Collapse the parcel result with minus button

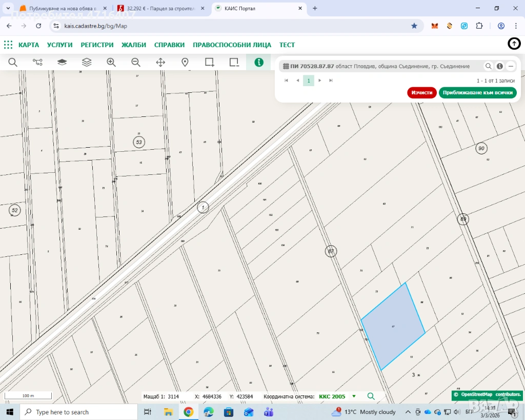511,66
